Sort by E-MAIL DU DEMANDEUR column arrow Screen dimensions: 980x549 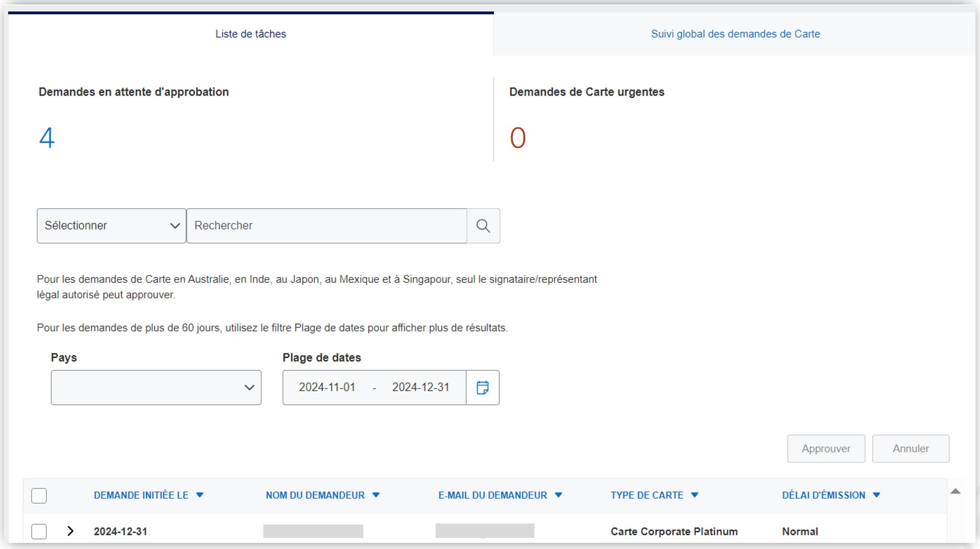coord(558,495)
